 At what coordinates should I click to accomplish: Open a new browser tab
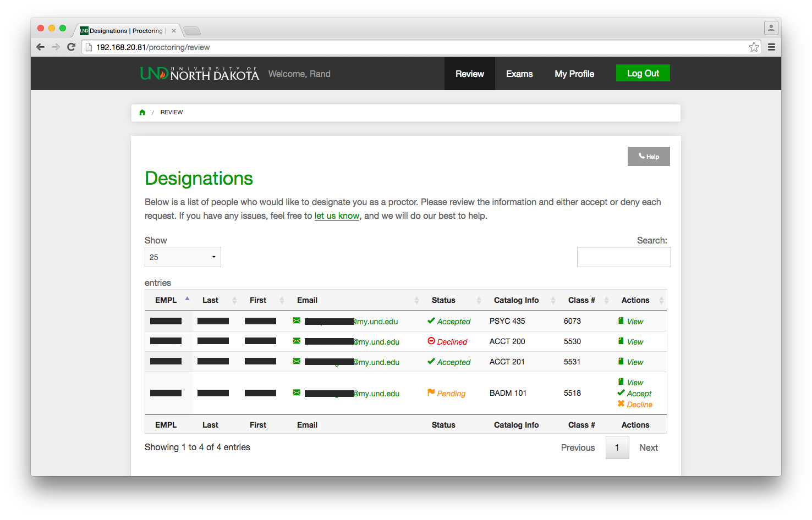(x=192, y=31)
